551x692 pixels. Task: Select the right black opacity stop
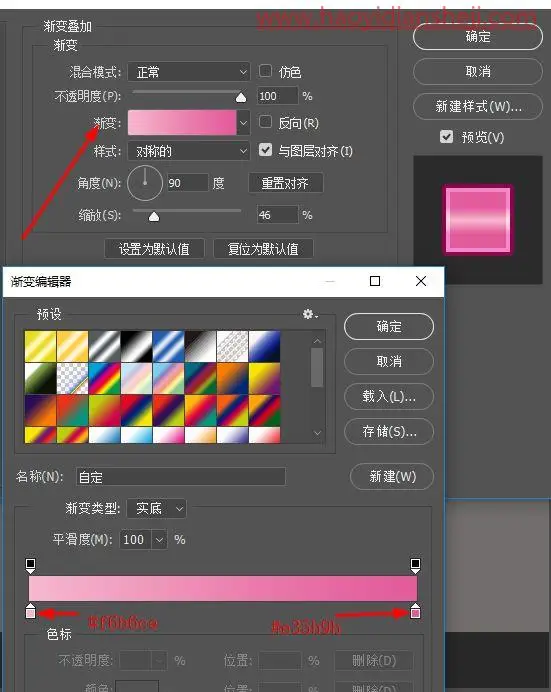[x=415, y=565]
